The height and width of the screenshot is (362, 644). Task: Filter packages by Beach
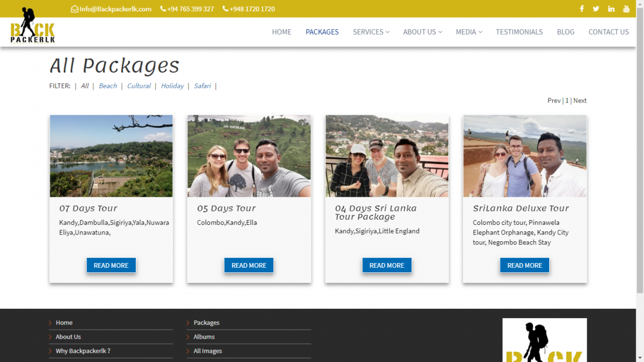[x=108, y=86]
